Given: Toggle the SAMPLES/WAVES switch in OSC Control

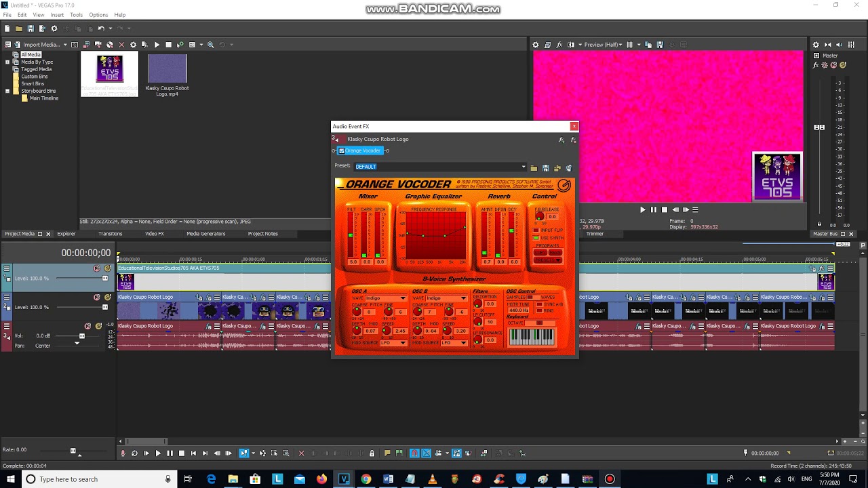Looking at the screenshot, I should click(x=533, y=297).
